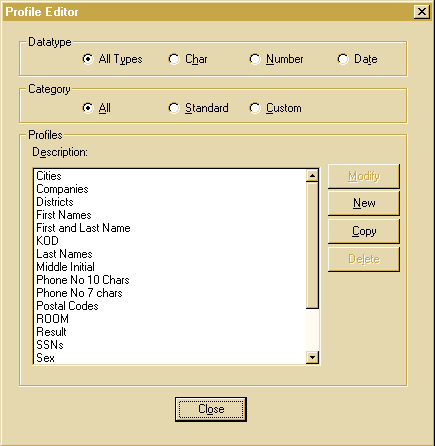The height and width of the screenshot is (446, 435).
Task: Select the SSNs profile
Action: pyautogui.click(x=170, y=345)
